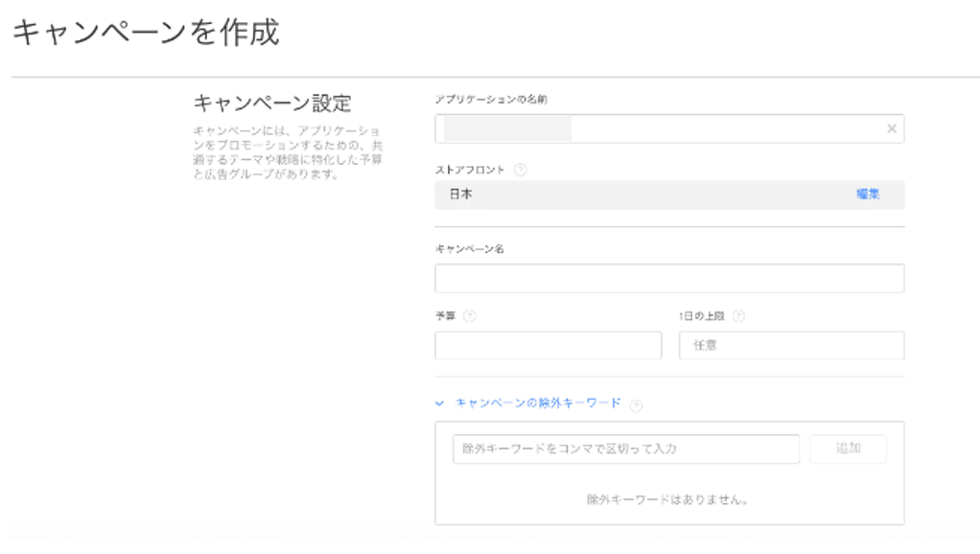The width and height of the screenshot is (980, 554).
Task: Click into the キャンペーン名 text field
Action: point(668,279)
